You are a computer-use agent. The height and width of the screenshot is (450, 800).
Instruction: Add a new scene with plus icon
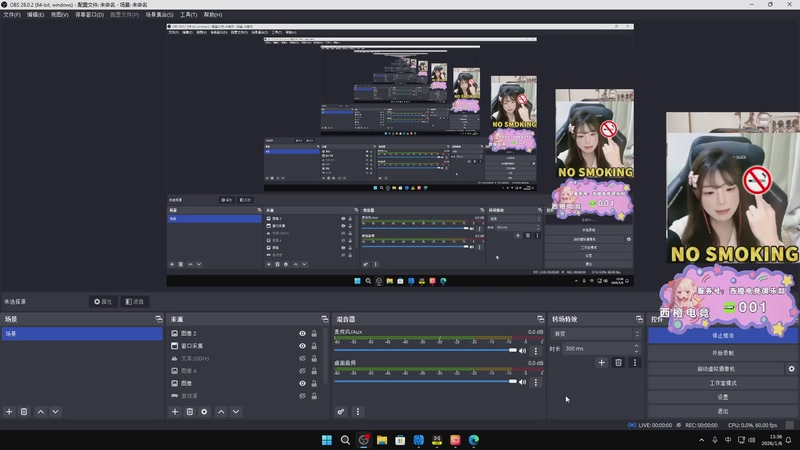coord(9,412)
